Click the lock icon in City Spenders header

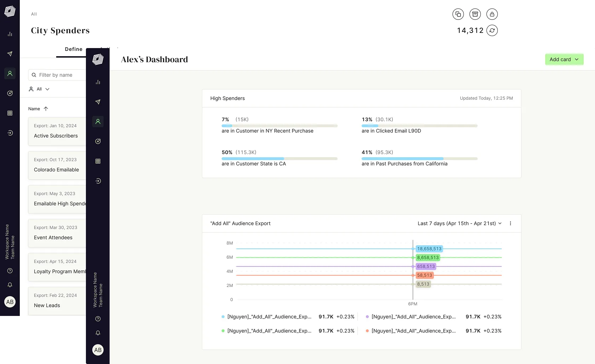pos(492,14)
